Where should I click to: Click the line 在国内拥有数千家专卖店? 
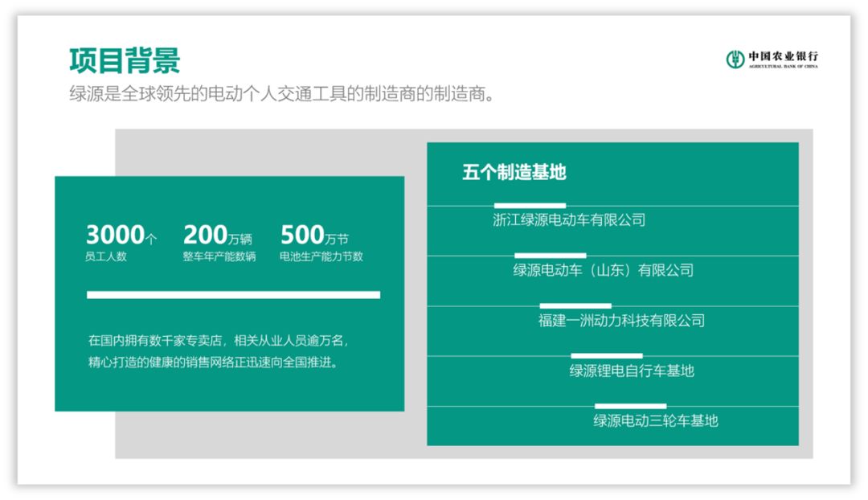pyautogui.click(x=218, y=341)
